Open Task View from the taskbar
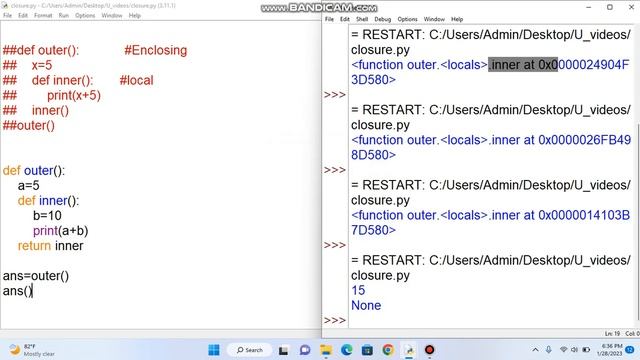Viewport: 640px width, 360px height. tap(283, 350)
